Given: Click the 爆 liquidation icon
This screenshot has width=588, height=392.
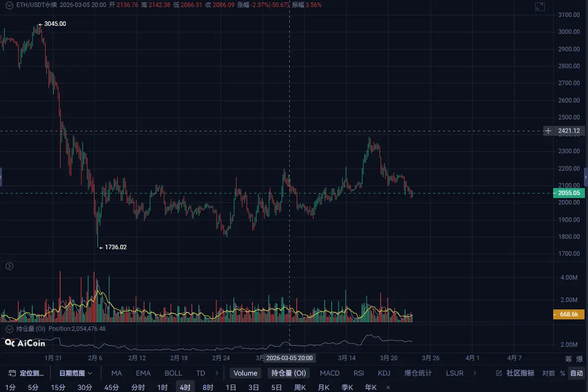Looking at the screenshot, I should pos(580,359).
